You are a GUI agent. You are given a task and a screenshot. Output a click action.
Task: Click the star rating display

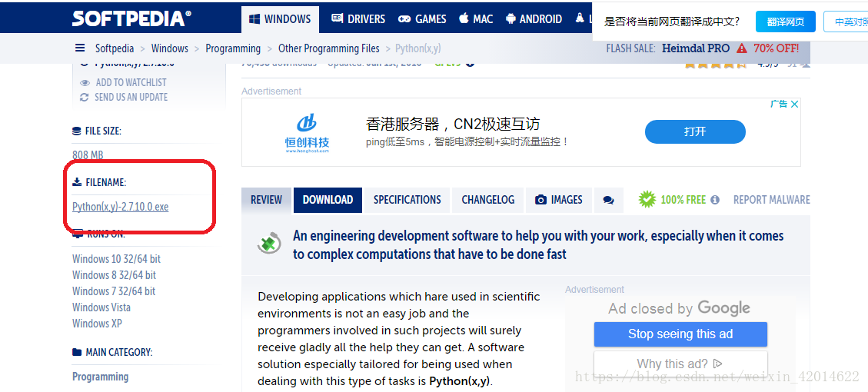(x=715, y=64)
